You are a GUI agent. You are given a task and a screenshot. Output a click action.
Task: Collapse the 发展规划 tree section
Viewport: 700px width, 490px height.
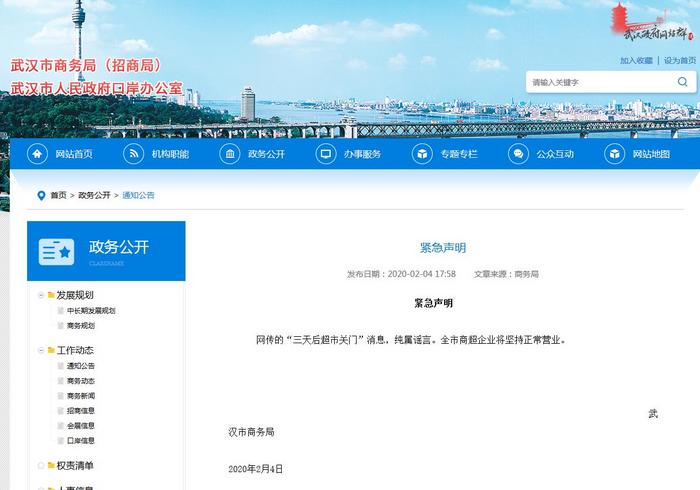[x=40, y=296]
